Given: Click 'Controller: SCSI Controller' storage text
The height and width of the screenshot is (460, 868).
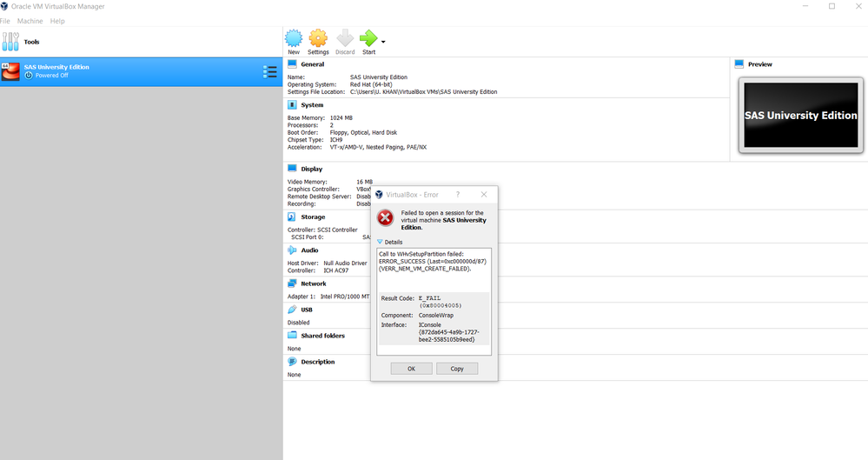Looking at the screenshot, I should point(322,230).
